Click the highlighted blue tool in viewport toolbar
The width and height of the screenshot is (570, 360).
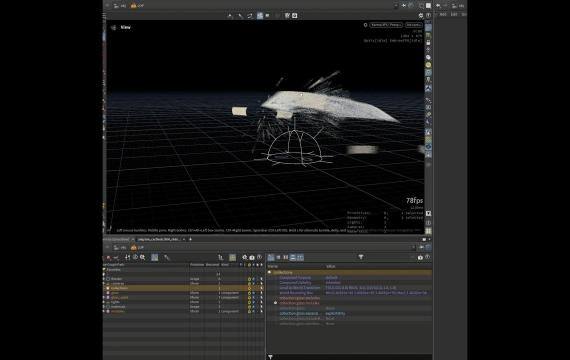(260, 16)
